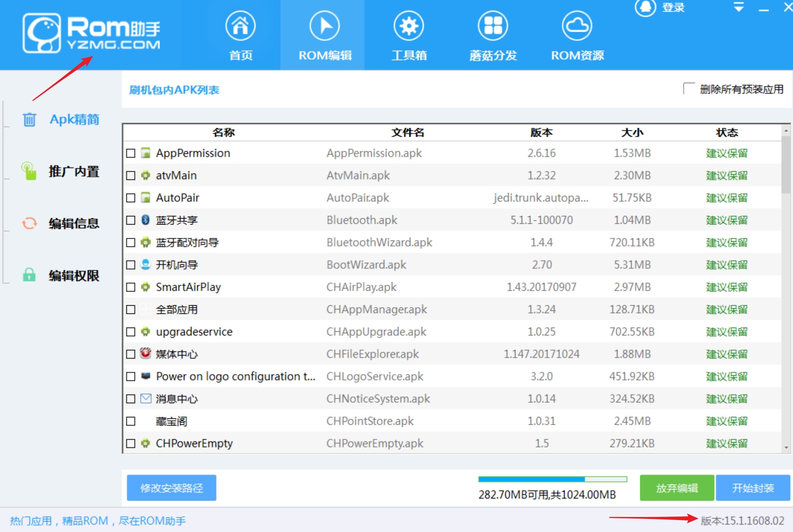
Task: Switch to the ROM编辑 tab label
Action: (325, 55)
